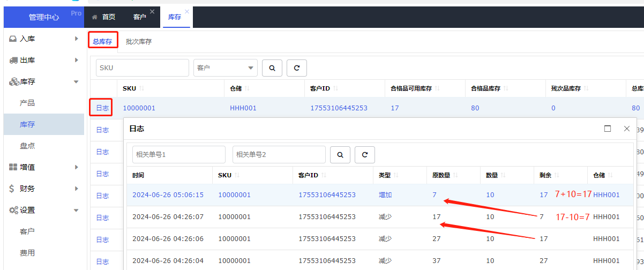This screenshot has width=644, height=270.
Task: Focus the SKU search field
Action: [143, 68]
